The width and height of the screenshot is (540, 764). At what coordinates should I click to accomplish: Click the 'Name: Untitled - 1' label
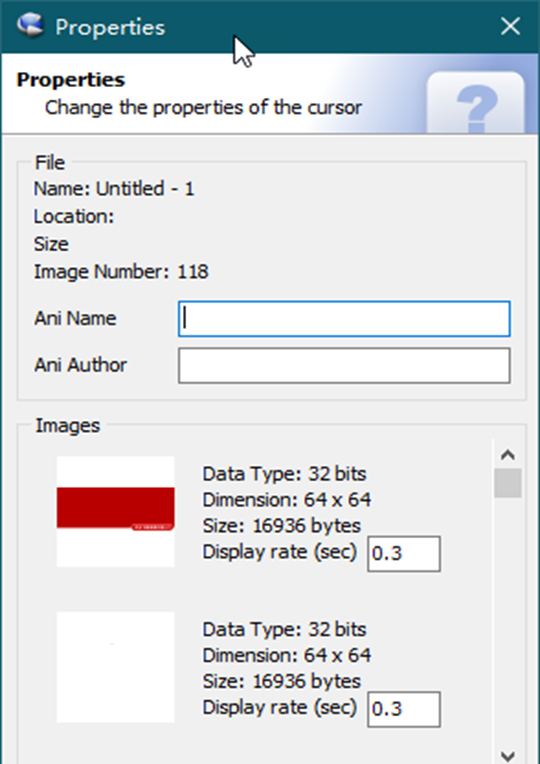tap(114, 189)
